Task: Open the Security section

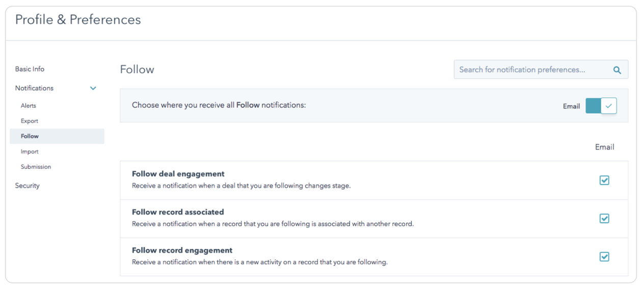Action: click(x=27, y=186)
